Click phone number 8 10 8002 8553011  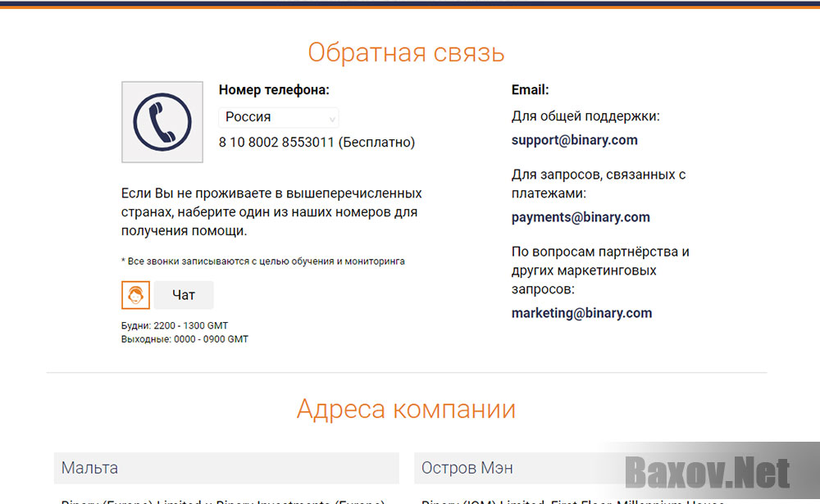(276, 143)
